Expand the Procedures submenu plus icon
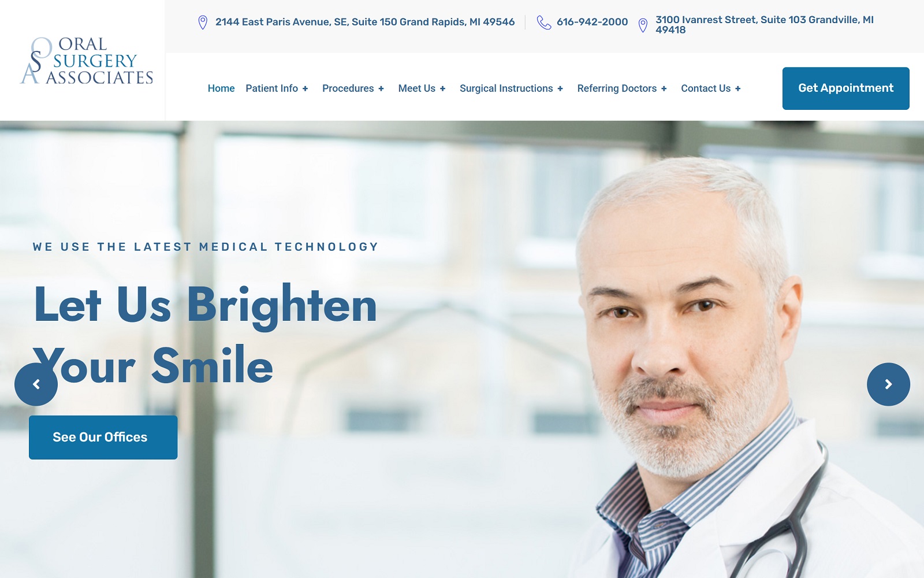924x578 pixels. (x=381, y=88)
